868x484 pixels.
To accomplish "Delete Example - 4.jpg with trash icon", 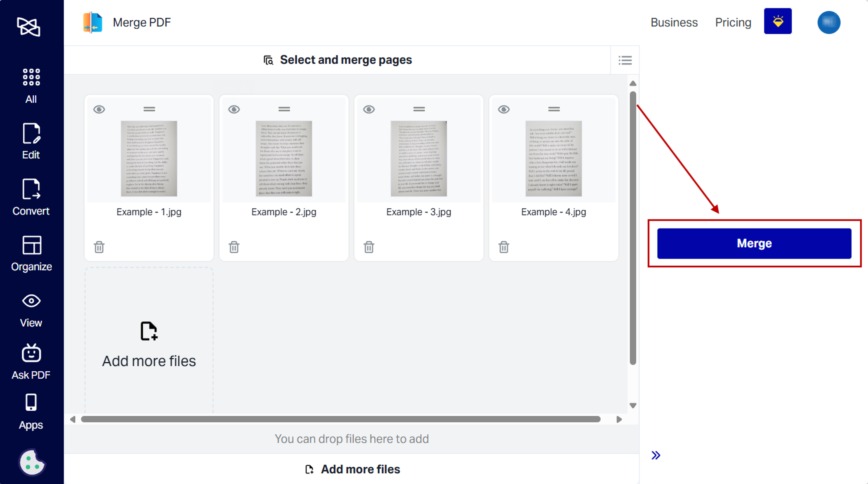I will click(x=504, y=247).
